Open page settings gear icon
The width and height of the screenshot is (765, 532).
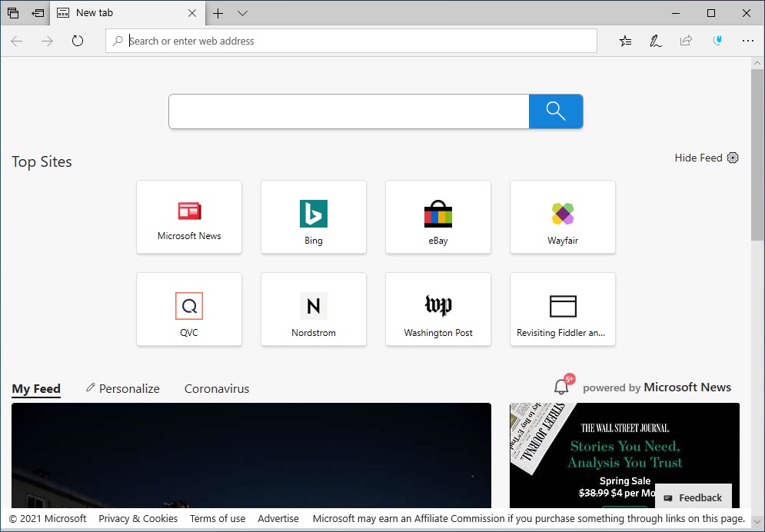point(733,158)
